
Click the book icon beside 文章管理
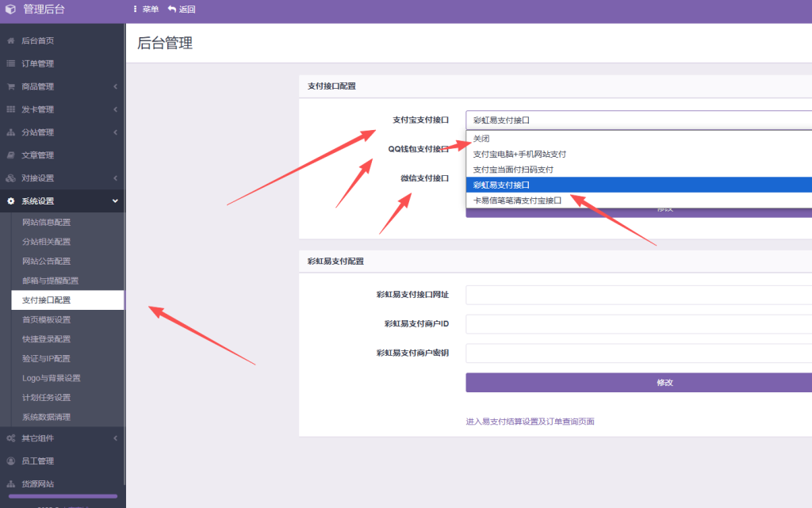click(x=11, y=155)
